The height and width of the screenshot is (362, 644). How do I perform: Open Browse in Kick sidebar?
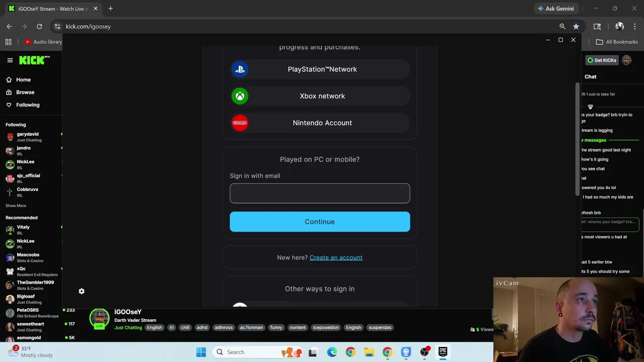tap(20, 92)
